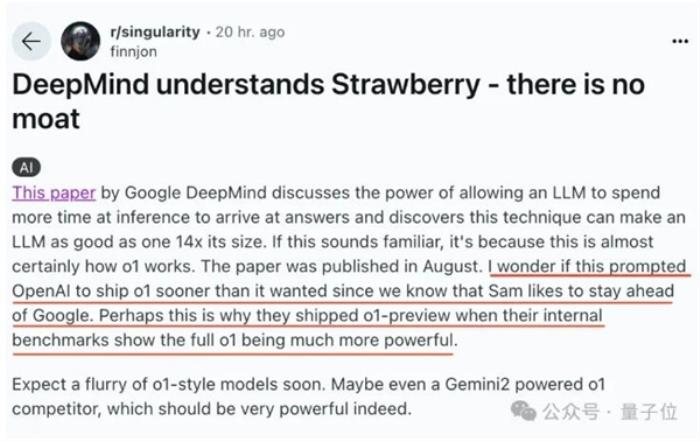
Task: Click the "20 hr. ago" timestamp
Action: 250,32
